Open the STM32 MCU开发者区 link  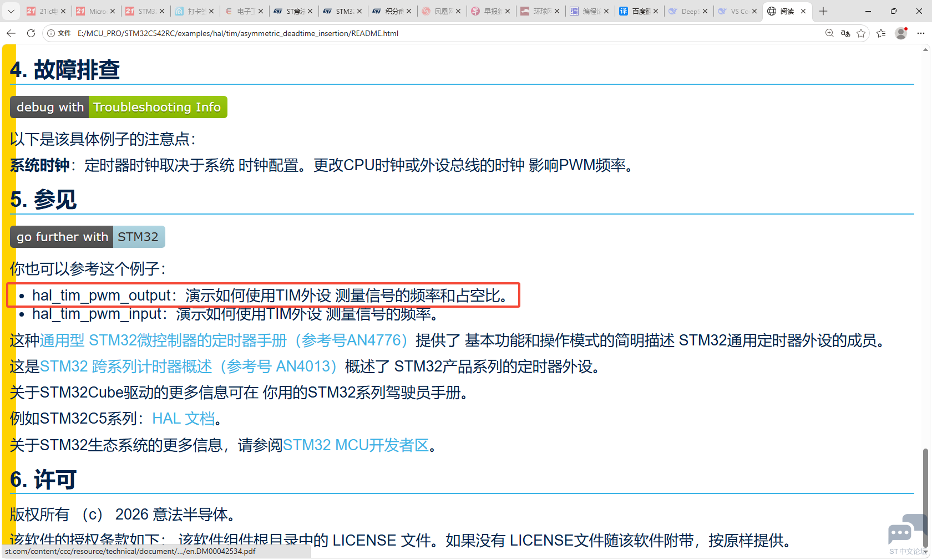pos(356,445)
